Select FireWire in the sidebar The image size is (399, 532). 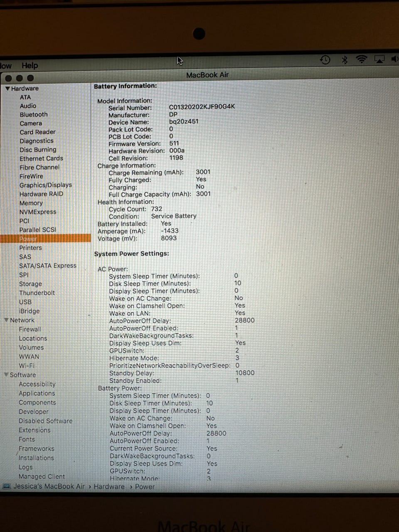(x=31, y=176)
